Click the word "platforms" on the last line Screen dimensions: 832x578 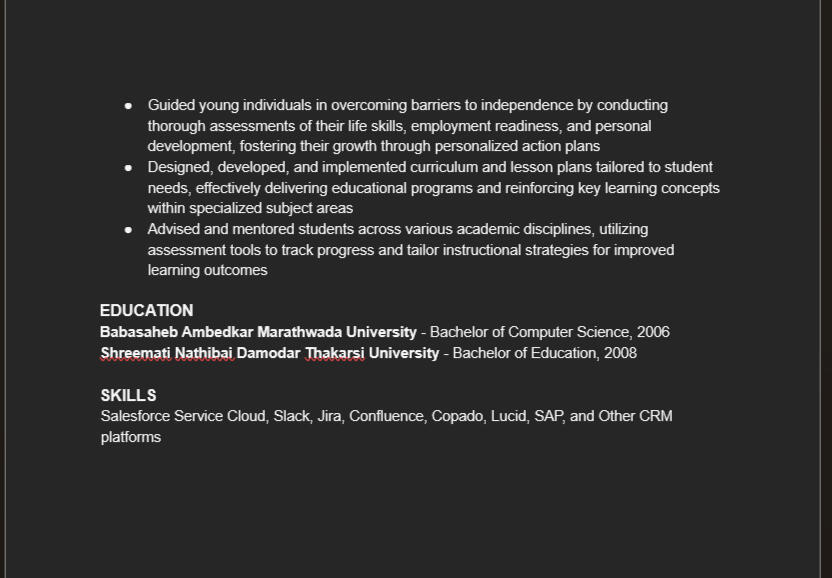point(131,437)
